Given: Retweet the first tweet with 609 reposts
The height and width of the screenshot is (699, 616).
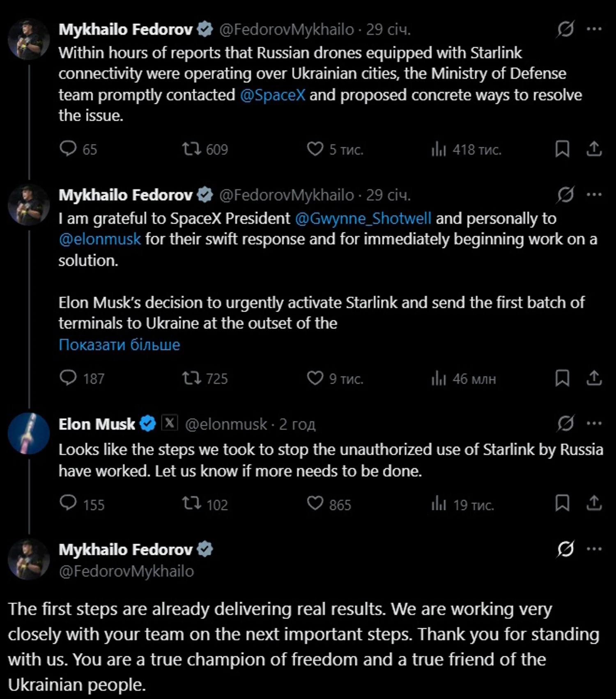Looking at the screenshot, I should pyautogui.click(x=191, y=149).
